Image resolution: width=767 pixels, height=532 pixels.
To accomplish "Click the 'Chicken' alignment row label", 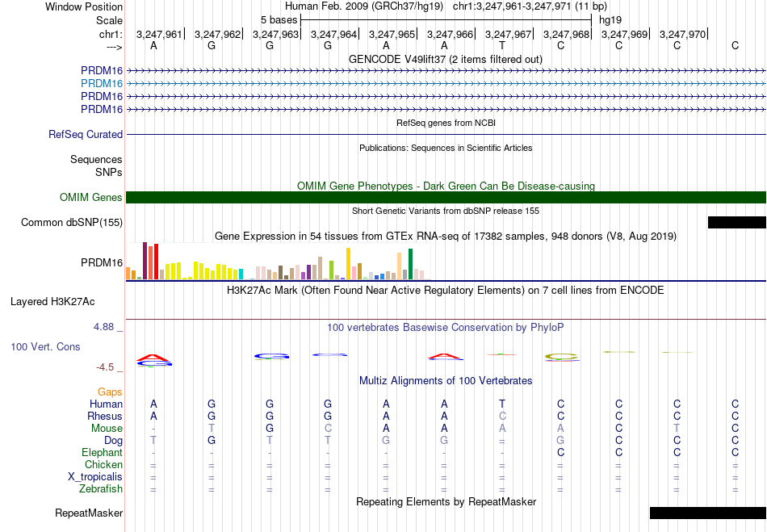I will coord(103,464).
